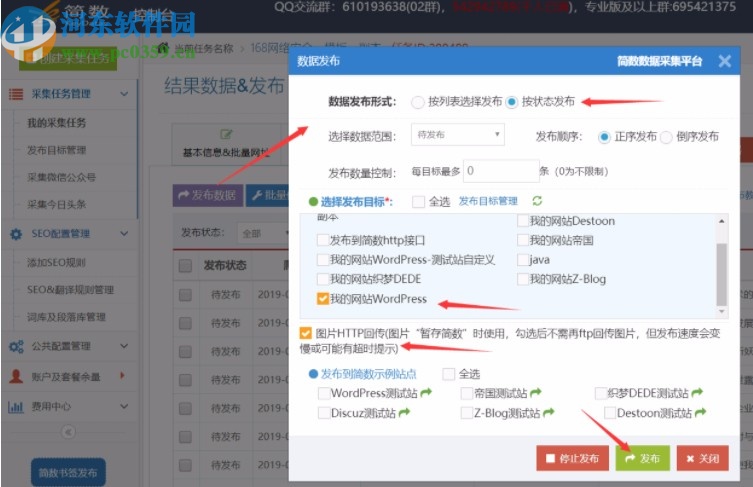Expand 公共配置管理 sidebar section chevron
The height and width of the screenshot is (487, 753).
(x=124, y=346)
